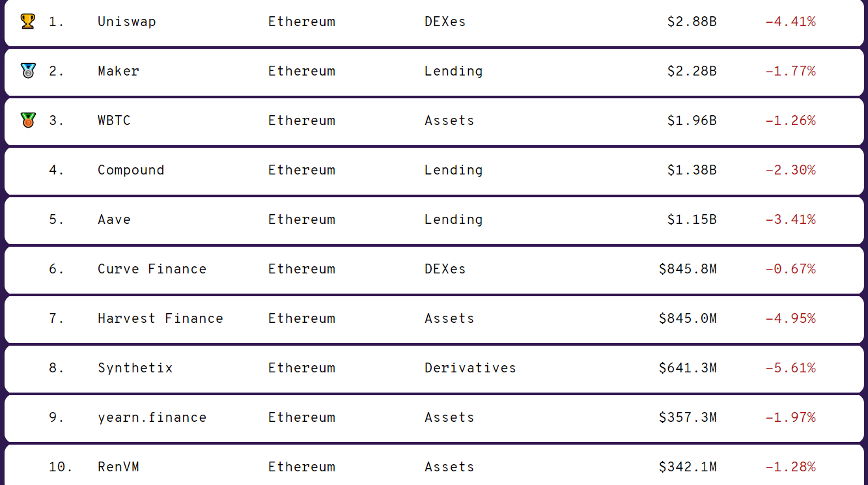The width and height of the screenshot is (868, 485).
Task: Open the Compound protocol entry
Action: coord(130,170)
